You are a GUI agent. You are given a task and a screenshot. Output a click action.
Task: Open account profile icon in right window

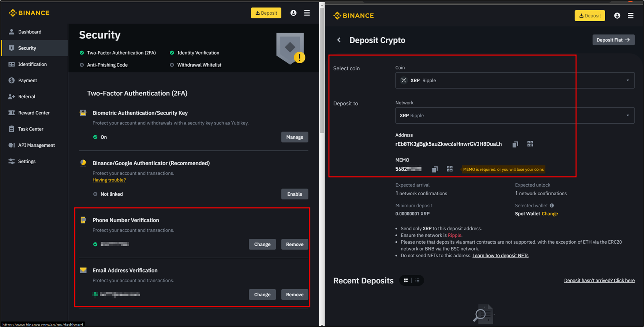[x=617, y=16]
